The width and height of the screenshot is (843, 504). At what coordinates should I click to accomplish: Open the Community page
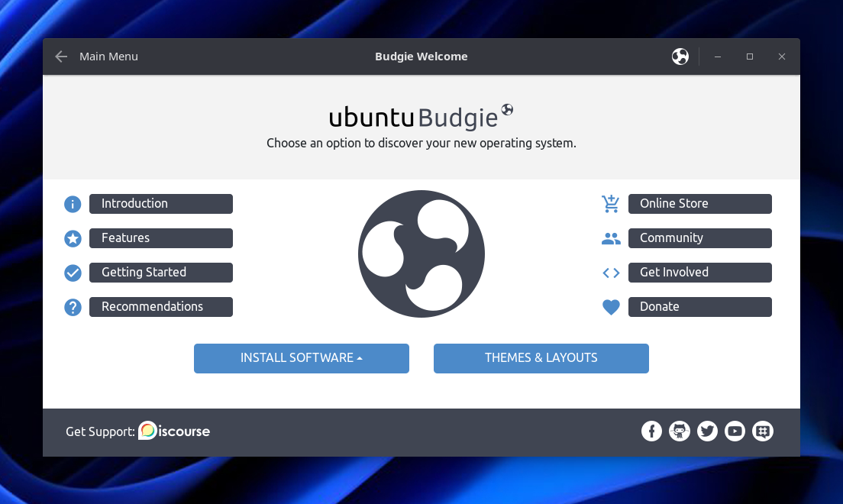tap(699, 238)
